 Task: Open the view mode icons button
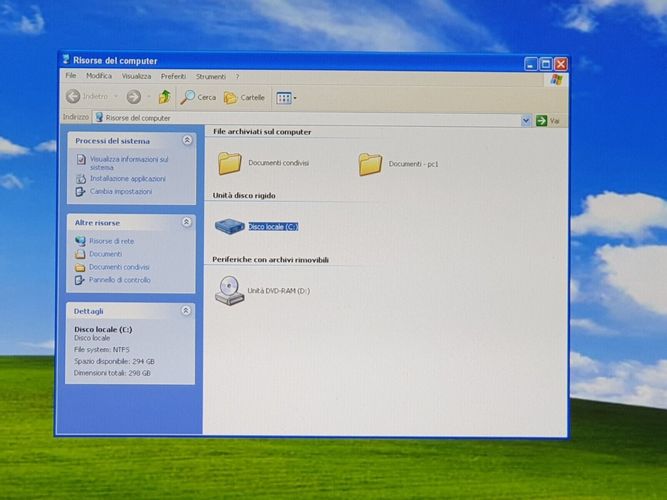(286, 98)
